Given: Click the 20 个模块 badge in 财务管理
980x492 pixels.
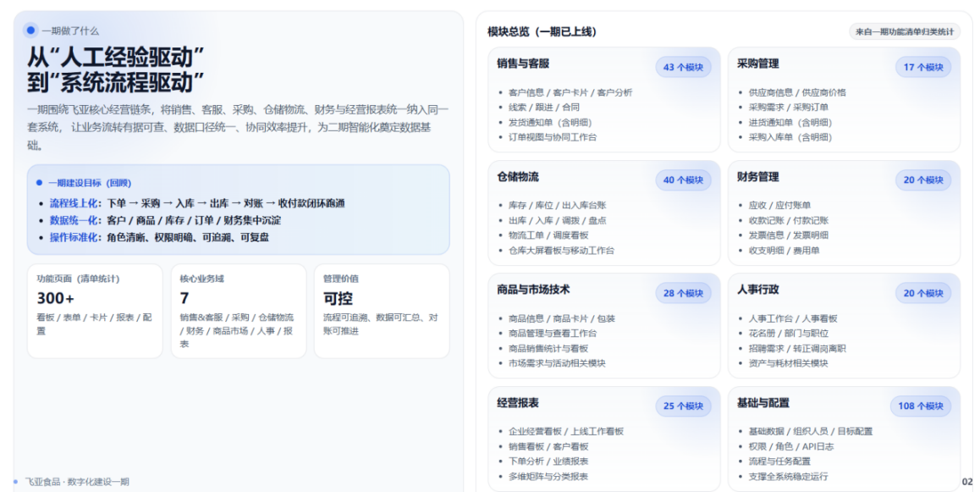Looking at the screenshot, I should (923, 180).
